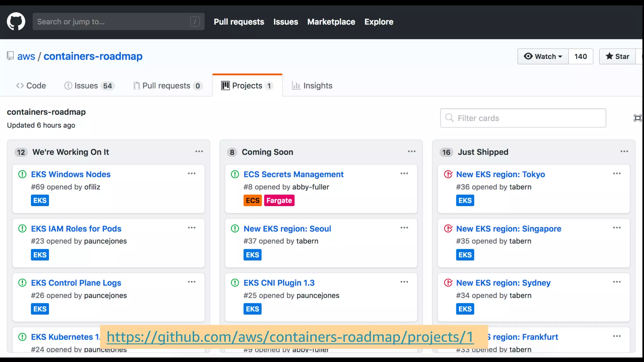Image resolution: width=644 pixels, height=362 pixels.
Task: Click open issue icon on EKS Control Plane Logs
Action: click(x=22, y=282)
